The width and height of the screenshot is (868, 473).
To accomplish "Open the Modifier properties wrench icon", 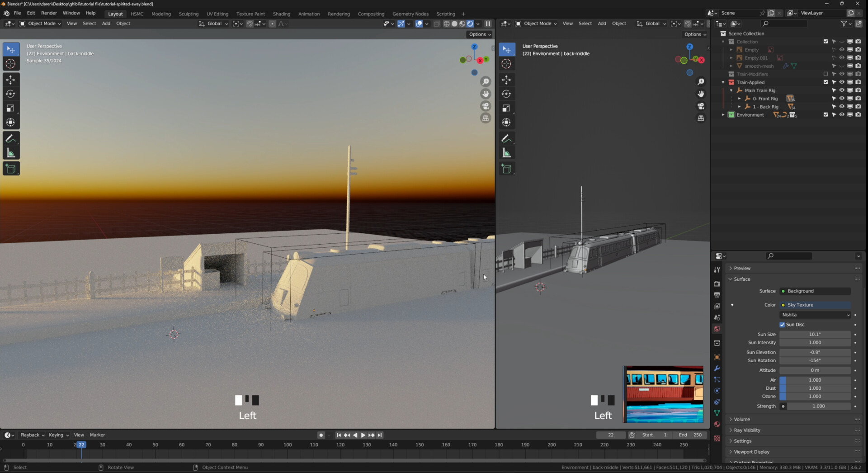I will pos(717,369).
